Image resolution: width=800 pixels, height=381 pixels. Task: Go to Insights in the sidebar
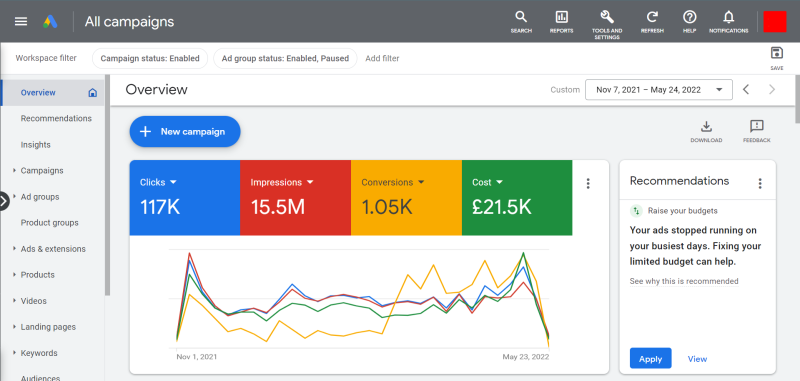point(36,145)
